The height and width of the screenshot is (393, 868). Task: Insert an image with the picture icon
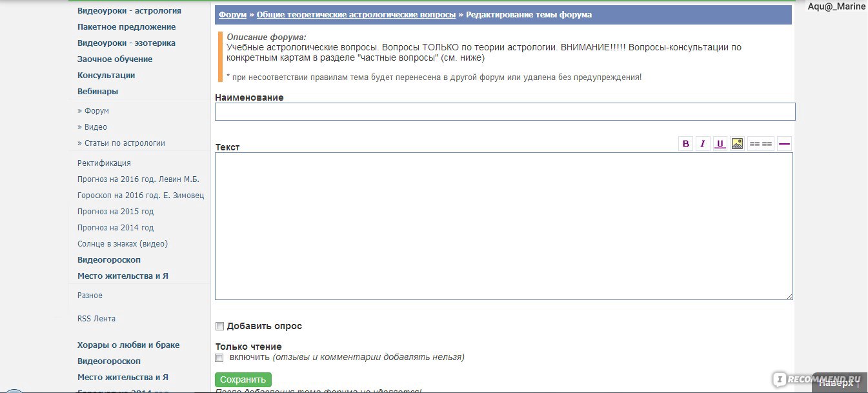[x=737, y=143]
